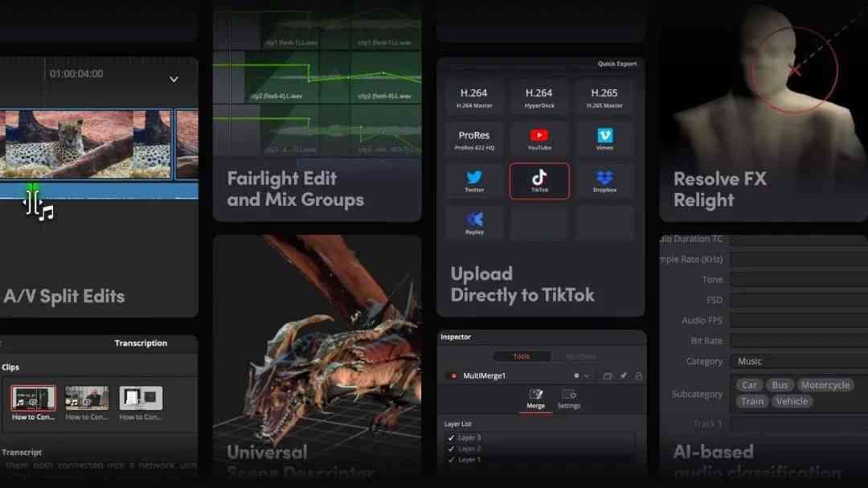Click the pin icon beside MultiMerge1
868x488 pixels.
tap(624, 375)
